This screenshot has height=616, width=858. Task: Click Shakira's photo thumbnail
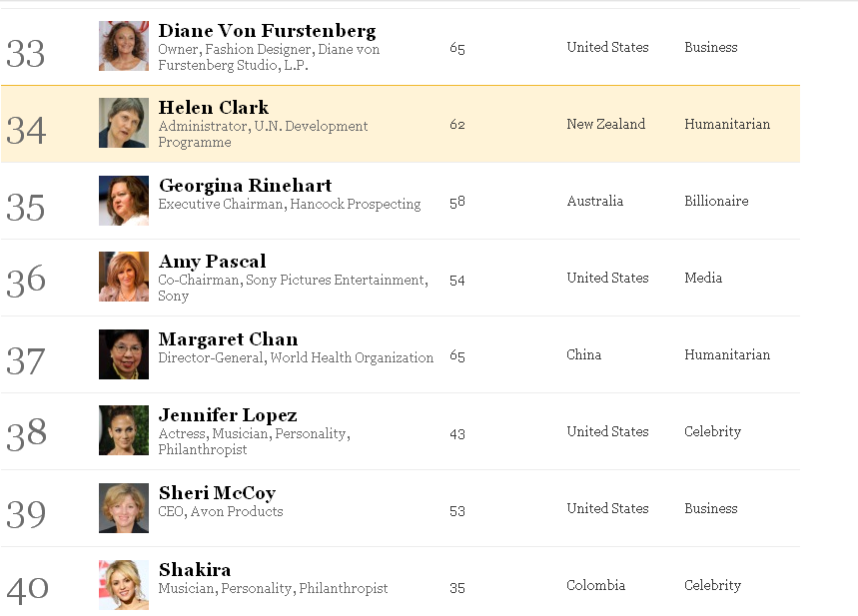pyautogui.click(x=124, y=585)
